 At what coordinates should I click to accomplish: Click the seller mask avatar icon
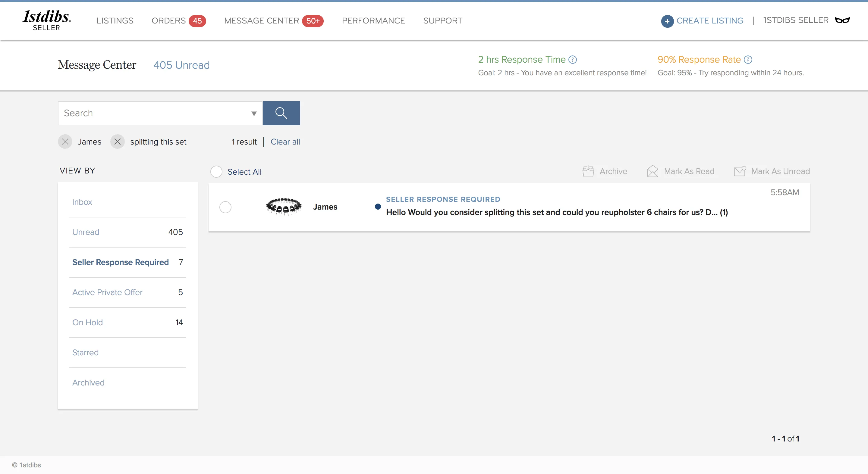tap(842, 20)
